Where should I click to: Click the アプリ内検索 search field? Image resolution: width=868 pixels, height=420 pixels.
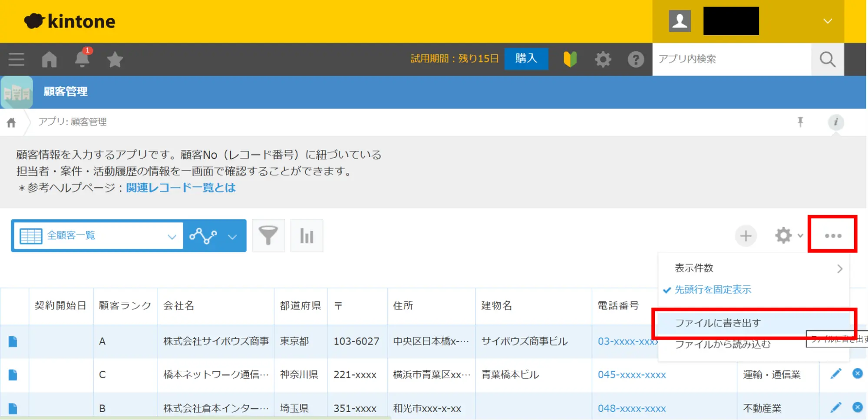click(x=731, y=59)
